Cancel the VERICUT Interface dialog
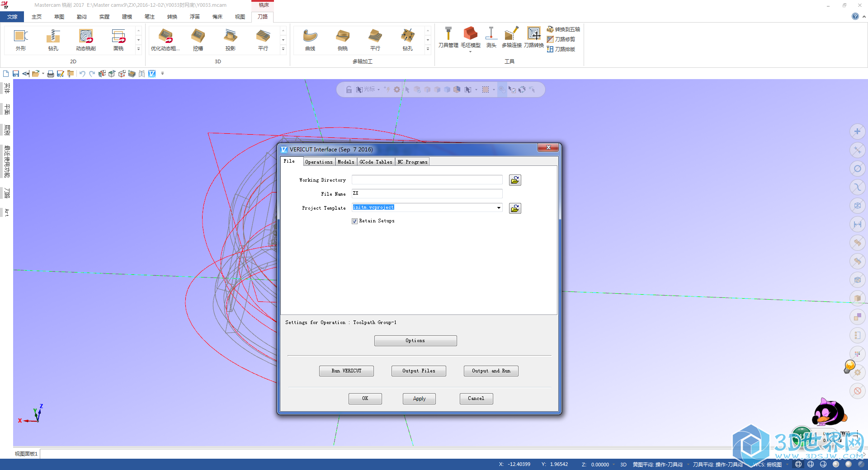The height and width of the screenshot is (470, 868). pyautogui.click(x=476, y=399)
